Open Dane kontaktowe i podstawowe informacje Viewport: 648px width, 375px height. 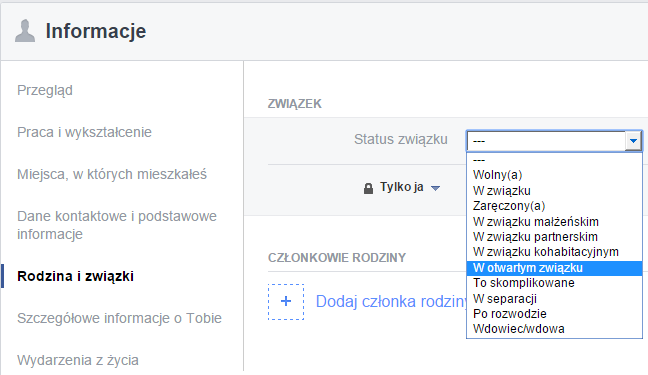click(x=117, y=225)
